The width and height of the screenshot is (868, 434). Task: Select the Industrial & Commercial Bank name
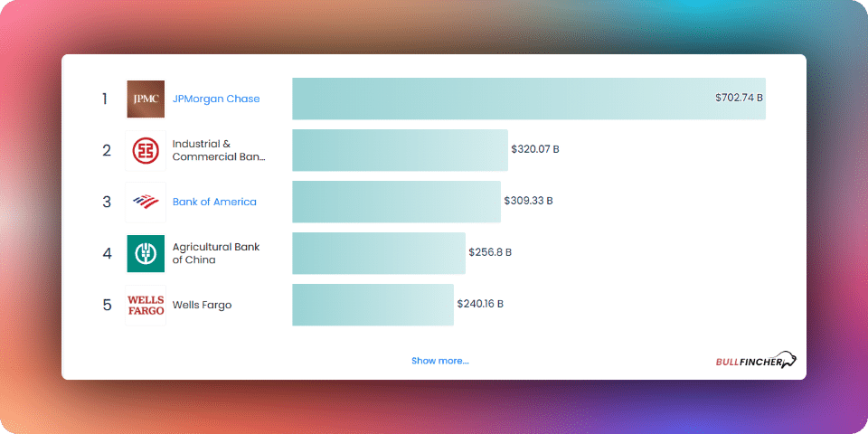(x=219, y=151)
